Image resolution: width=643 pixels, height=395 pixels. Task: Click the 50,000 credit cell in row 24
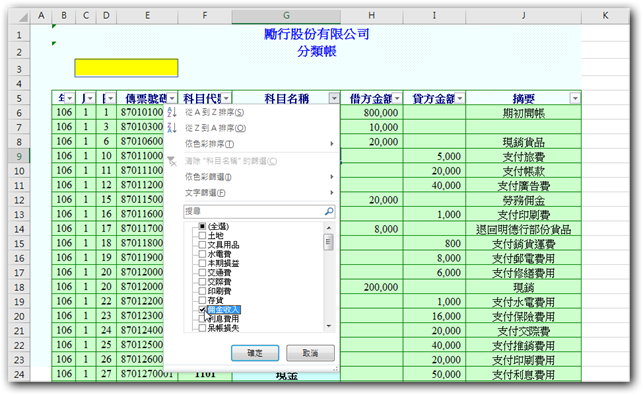(434, 374)
